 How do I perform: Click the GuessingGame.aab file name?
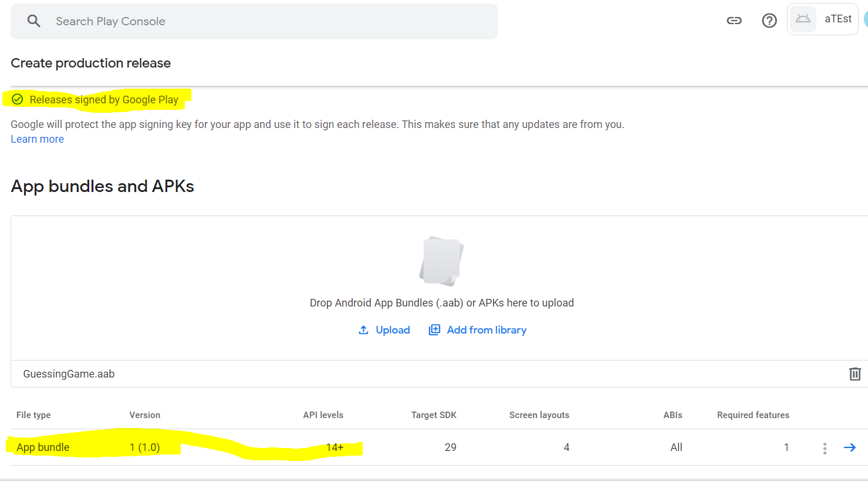pyautogui.click(x=69, y=374)
